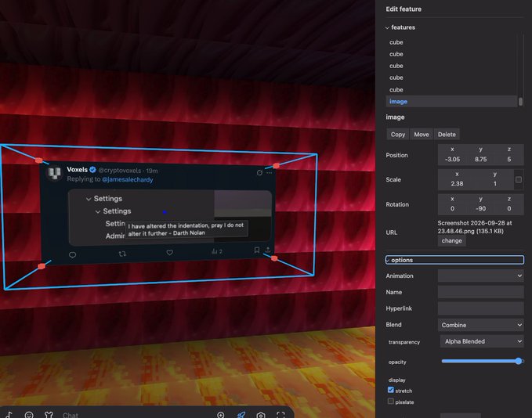Click the music note icon in bottom bar

(x=9, y=415)
